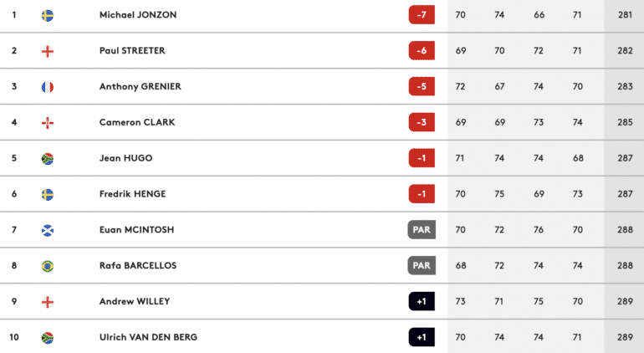Click Michael Jonzon's total score 281

(x=623, y=15)
